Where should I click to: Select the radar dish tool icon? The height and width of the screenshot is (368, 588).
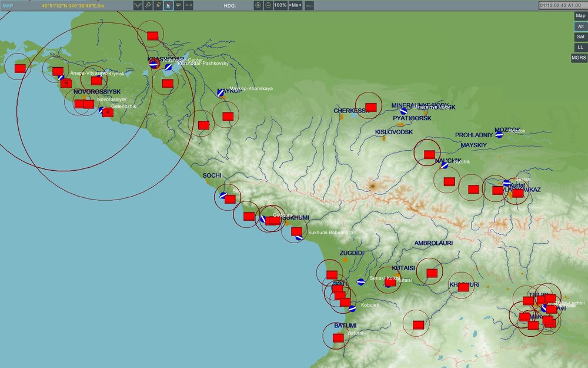(x=158, y=5)
